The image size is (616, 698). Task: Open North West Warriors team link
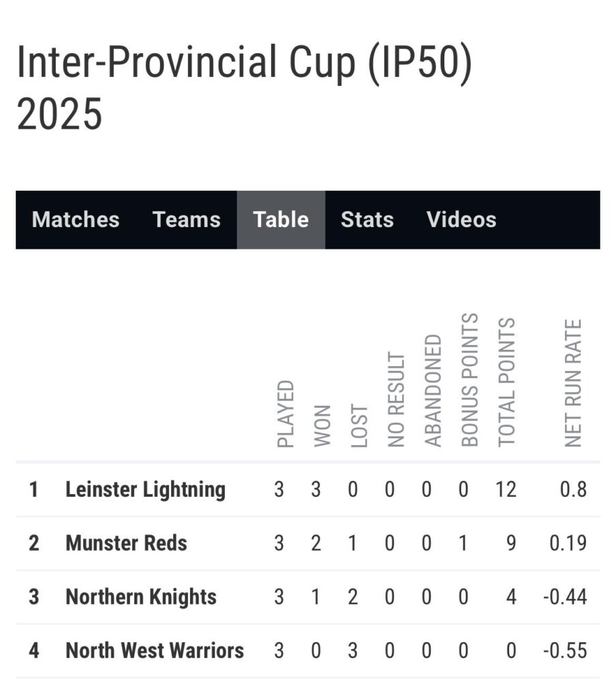(x=155, y=650)
